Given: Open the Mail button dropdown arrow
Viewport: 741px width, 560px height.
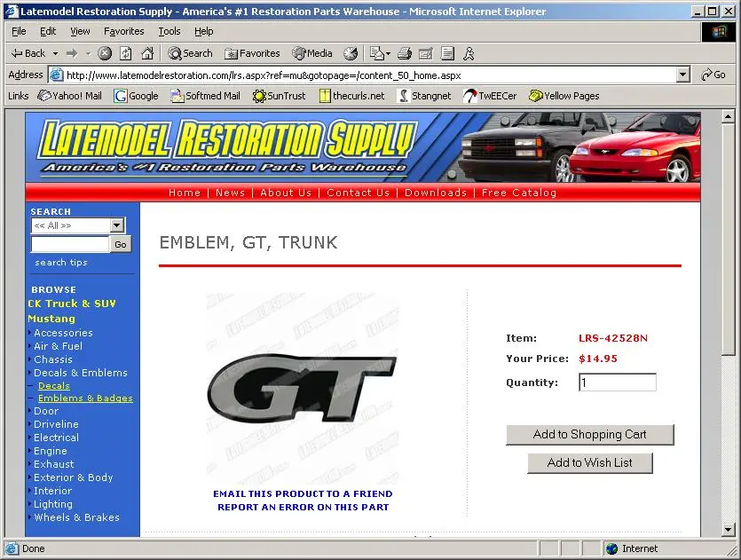Looking at the screenshot, I should pos(389,53).
